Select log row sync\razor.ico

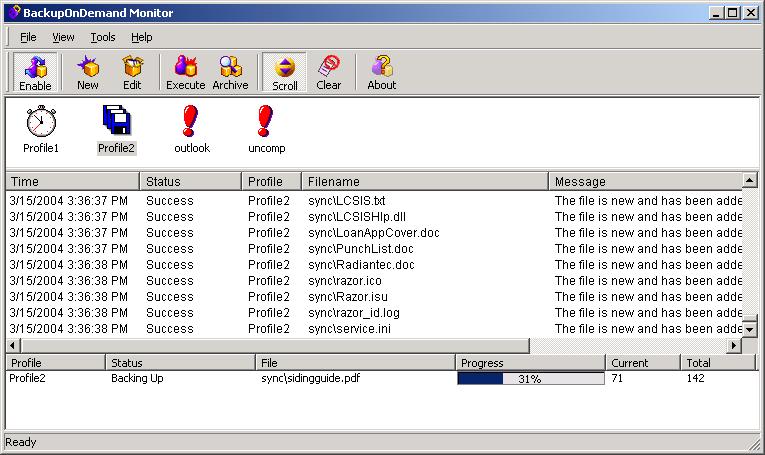click(375, 281)
